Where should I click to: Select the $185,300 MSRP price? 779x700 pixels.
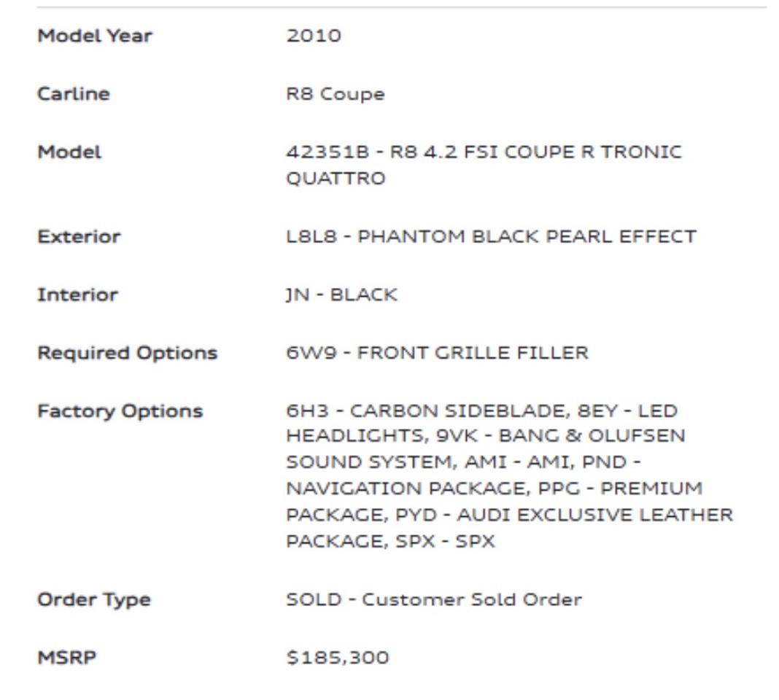click(338, 658)
